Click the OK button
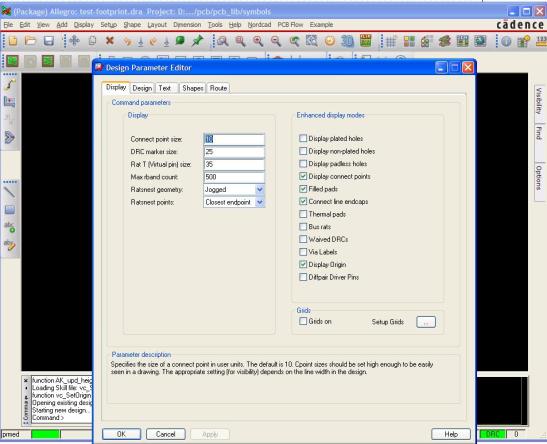Screen dimensions: 547x444 [121, 434]
